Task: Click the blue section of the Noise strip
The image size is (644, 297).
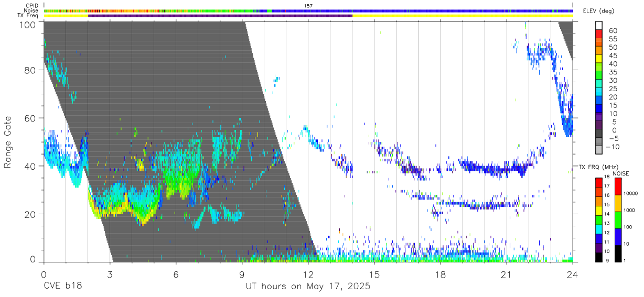Action: pos(422,10)
